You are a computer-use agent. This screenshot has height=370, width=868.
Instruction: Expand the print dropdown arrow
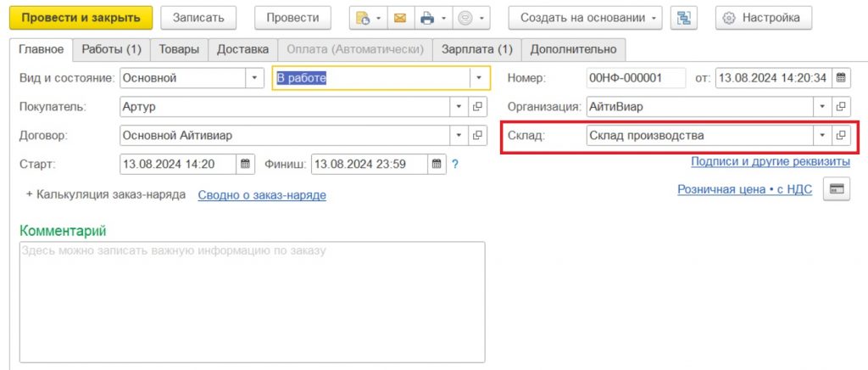[443, 18]
